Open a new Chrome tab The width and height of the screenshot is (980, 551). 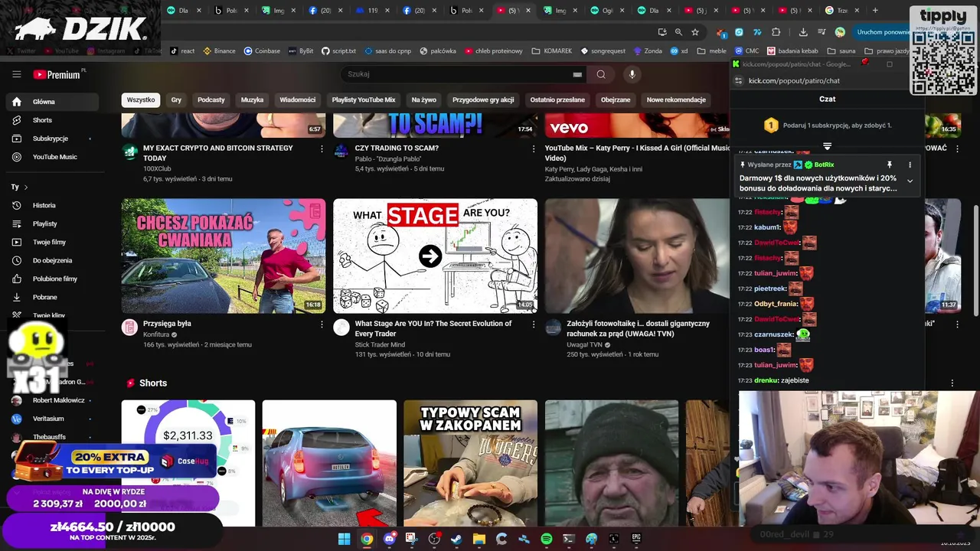pyautogui.click(x=875, y=11)
